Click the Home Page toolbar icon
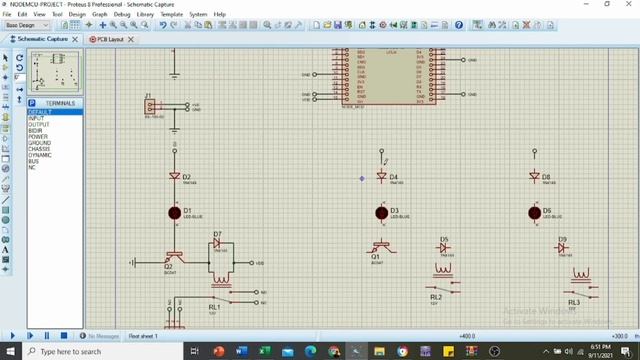Image resolution: width=640 pixels, height=360 pixels. tap(362, 25)
